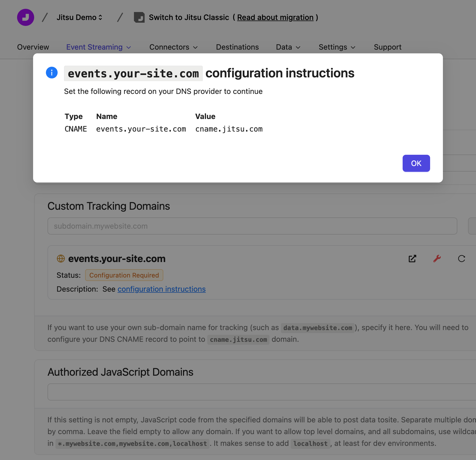Screen dimensions: 476x460
Task: Expand the Data menu
Action: (x=288, y=47)
